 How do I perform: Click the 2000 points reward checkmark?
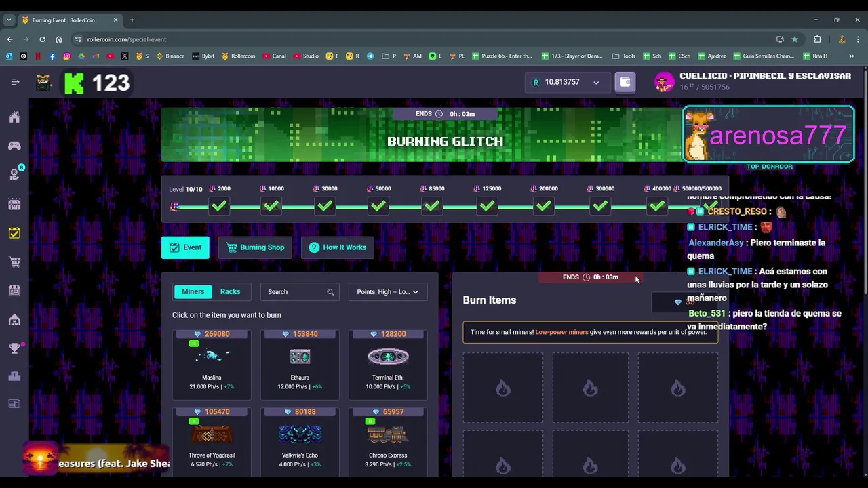(x=219, y=206)
